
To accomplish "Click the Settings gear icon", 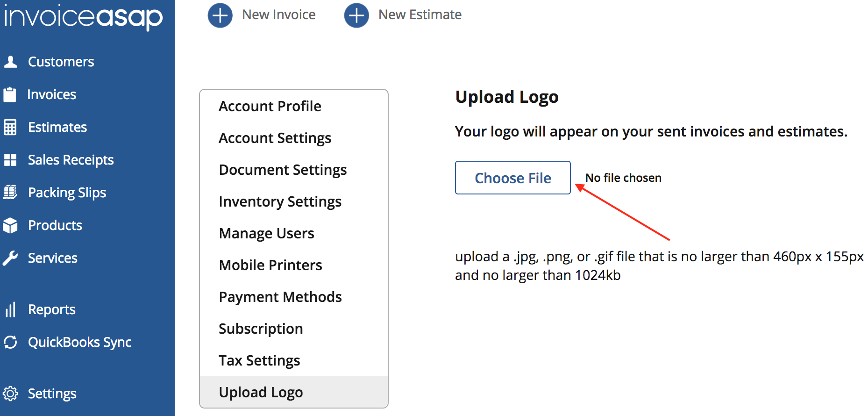I will click(x=10, y=394).
